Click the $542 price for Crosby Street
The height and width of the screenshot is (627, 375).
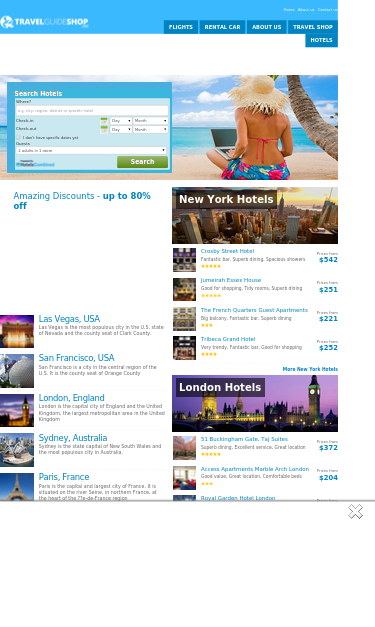[x=328, y=260]
